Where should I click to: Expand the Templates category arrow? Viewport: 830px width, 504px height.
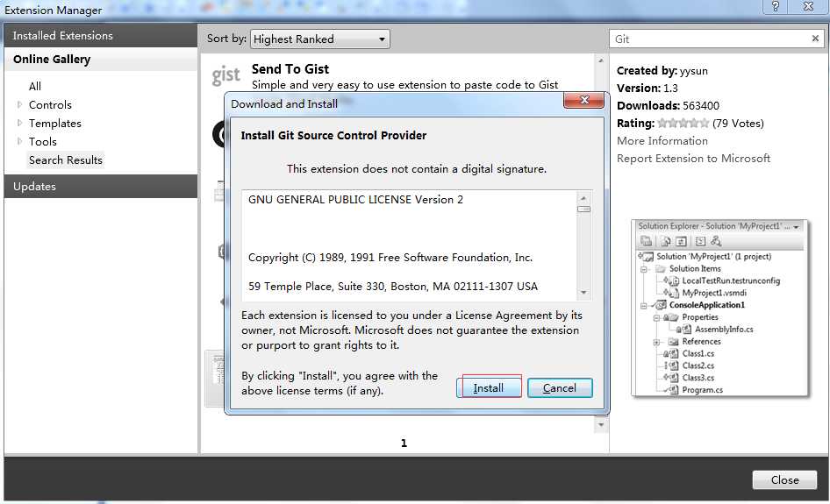(x=19, y=123)
